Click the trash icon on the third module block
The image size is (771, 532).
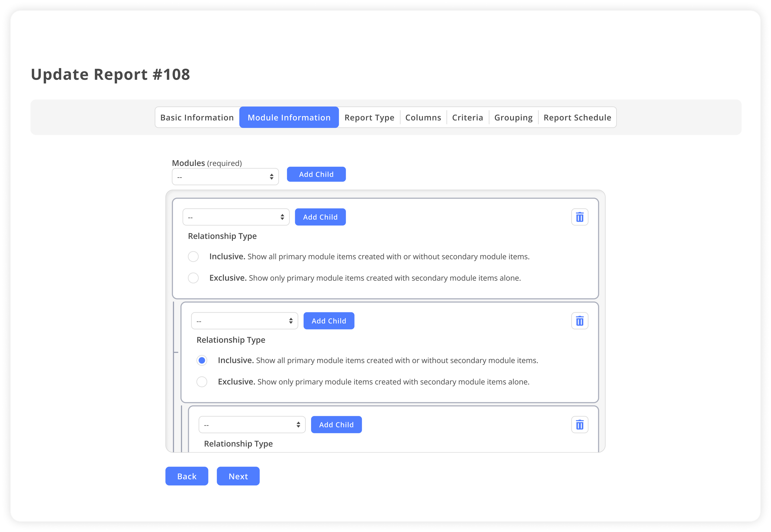[580, 424]
